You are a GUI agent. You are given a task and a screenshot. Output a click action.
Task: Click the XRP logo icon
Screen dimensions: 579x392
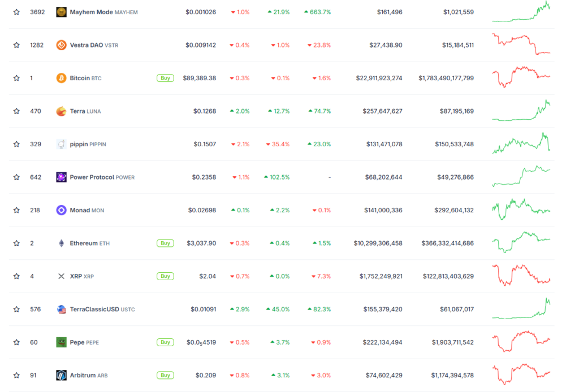61,276
